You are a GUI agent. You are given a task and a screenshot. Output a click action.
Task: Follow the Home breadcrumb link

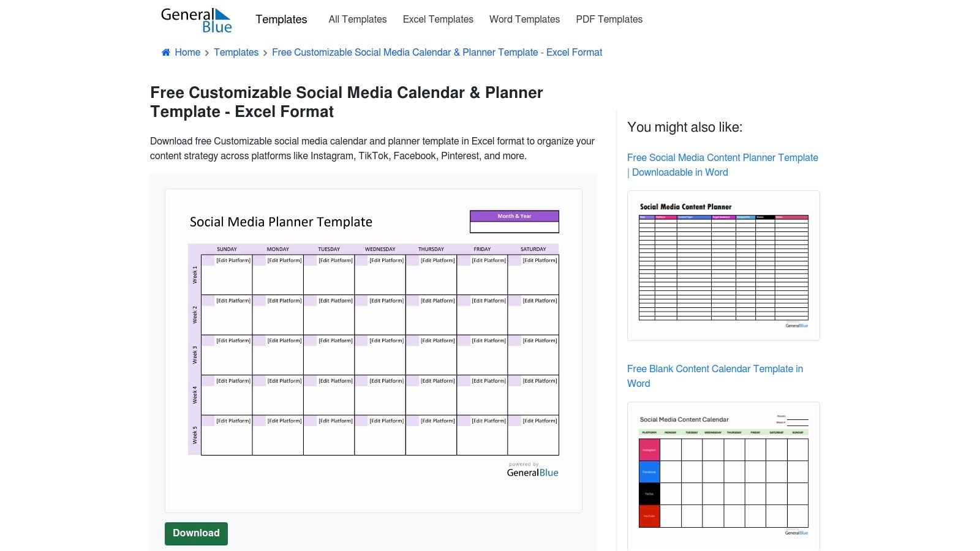(187, 52)
